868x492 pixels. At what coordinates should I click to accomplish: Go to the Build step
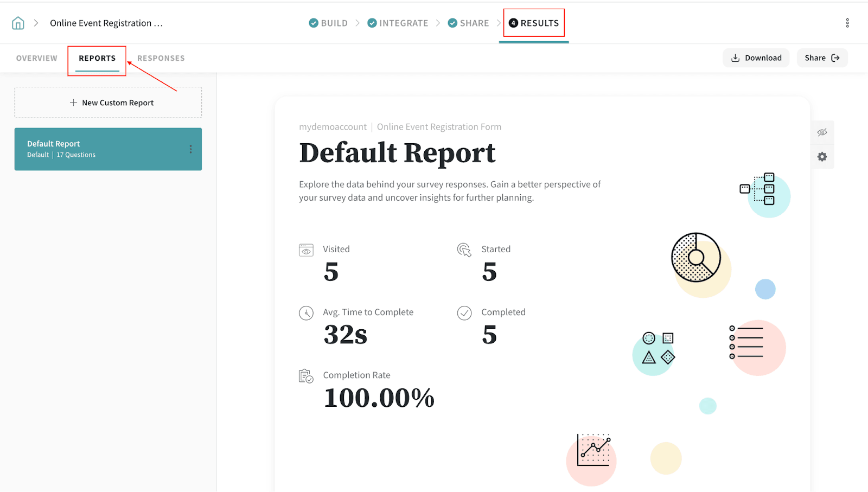(x=328, y=23)
